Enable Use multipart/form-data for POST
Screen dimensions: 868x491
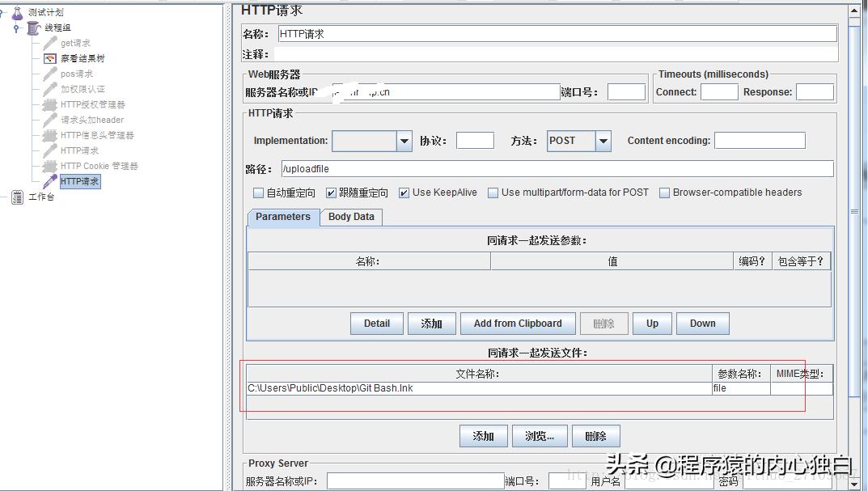coord(493,192)
